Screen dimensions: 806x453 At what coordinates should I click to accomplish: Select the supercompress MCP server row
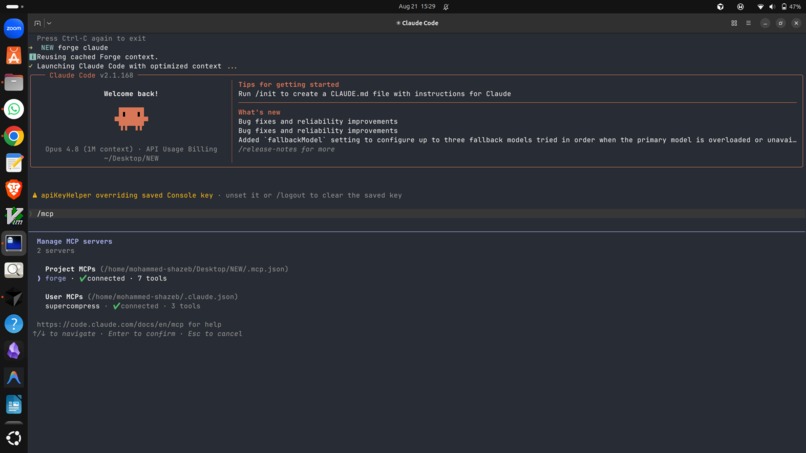pyautogui.click(x=122, y=306)
